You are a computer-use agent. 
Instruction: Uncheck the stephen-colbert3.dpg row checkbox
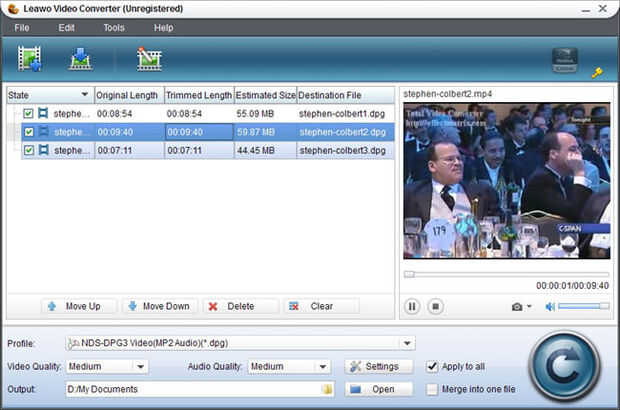pos(29,150)
